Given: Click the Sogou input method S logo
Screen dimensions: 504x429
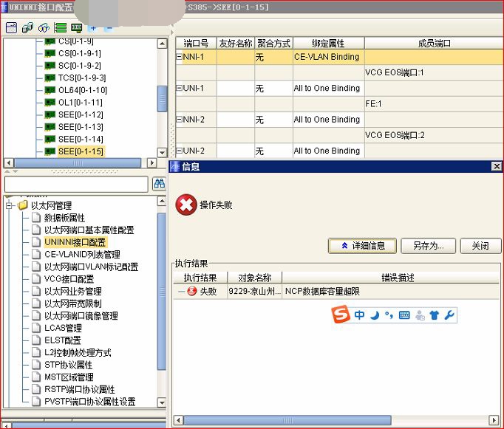Looking at the screenshot, I should (x=341, y=315).
